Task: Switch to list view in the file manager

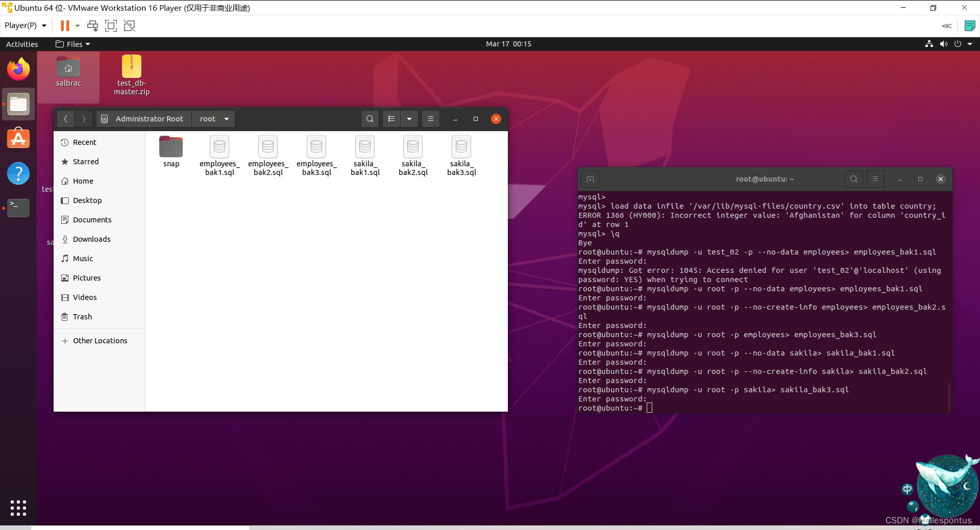Action: tap(391, 118)
